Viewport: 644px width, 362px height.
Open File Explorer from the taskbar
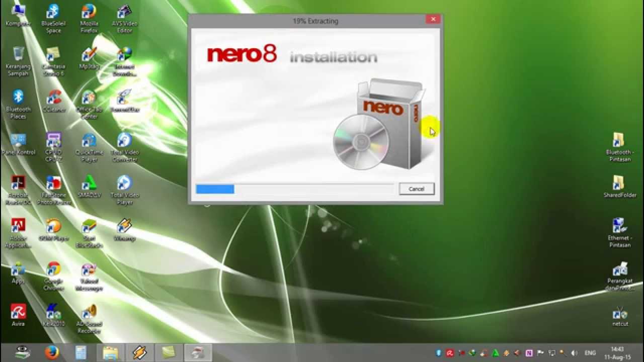111,353
